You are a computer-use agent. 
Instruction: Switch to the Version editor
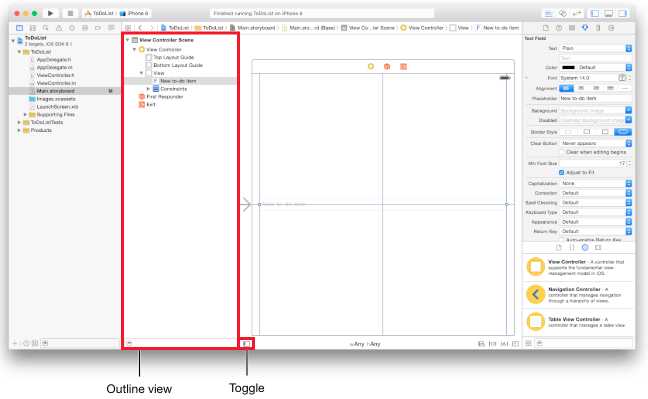point(577,14)
